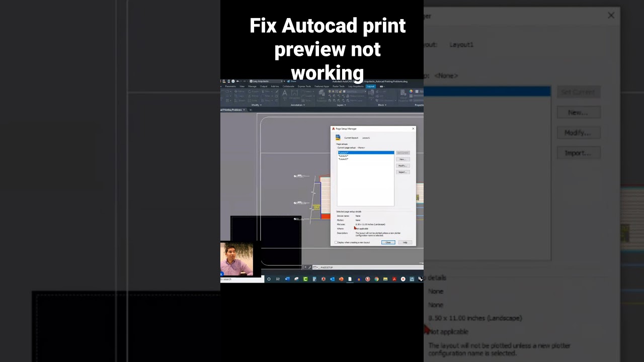Switch to the Layout ribbon tab
This screenshot has width=644, height=362.
tap(371, 86)
